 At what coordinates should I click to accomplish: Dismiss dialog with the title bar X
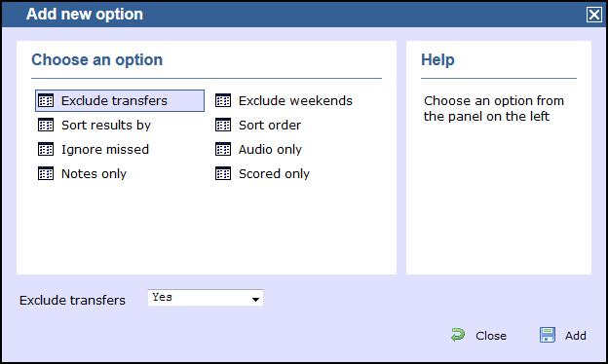(594, 16)
